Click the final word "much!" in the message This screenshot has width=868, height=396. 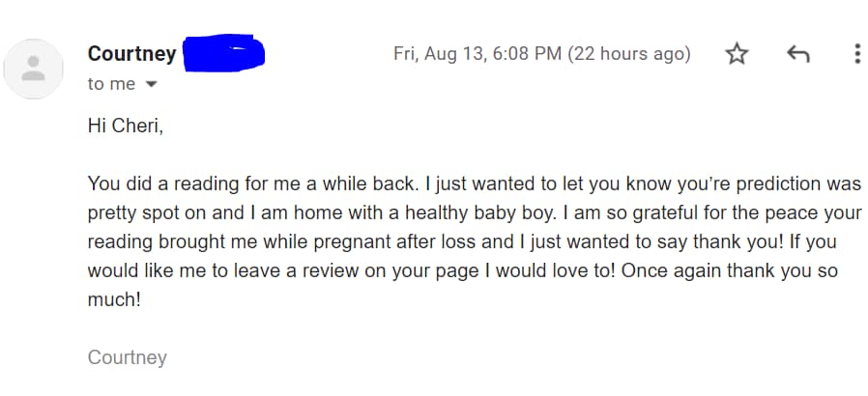click(114, 300)
